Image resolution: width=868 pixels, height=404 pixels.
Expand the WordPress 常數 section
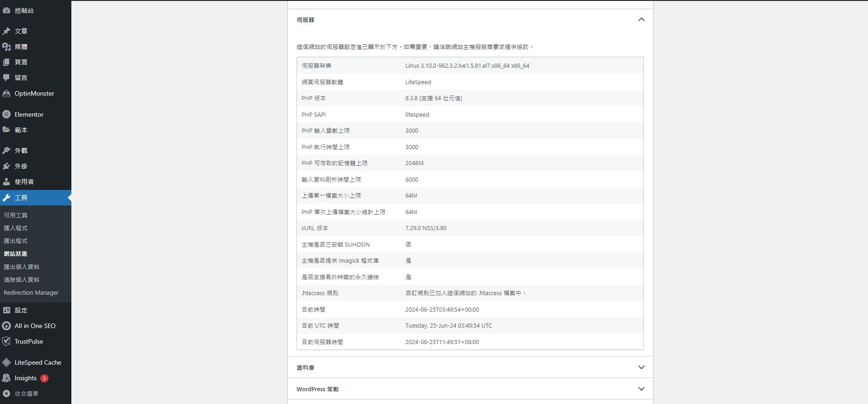tap(641, 389)
